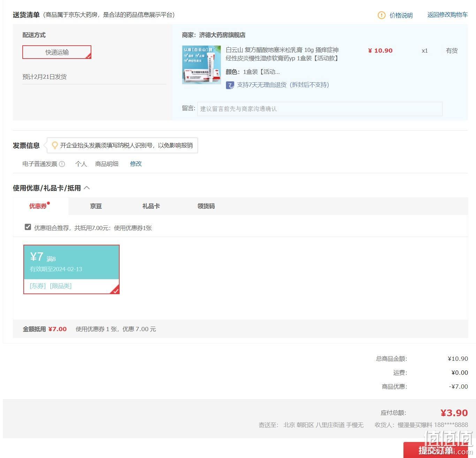Click the 商品明细 invoice content text

point(107,164)
